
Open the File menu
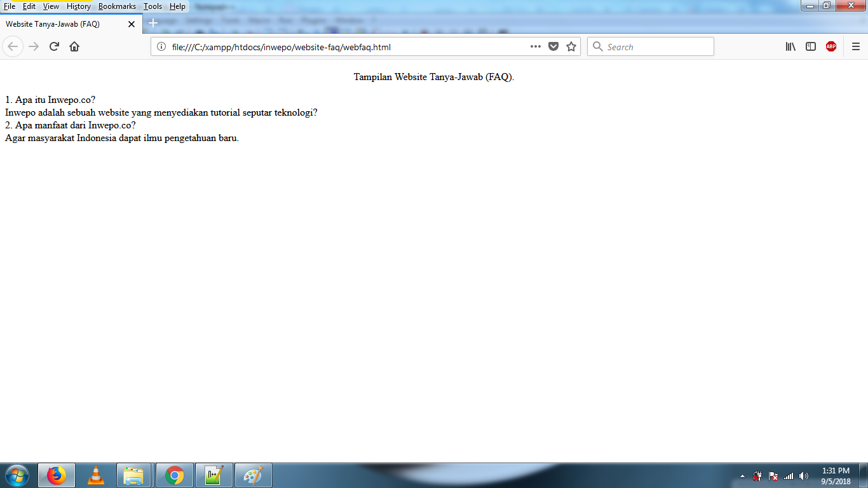[10, 6]
